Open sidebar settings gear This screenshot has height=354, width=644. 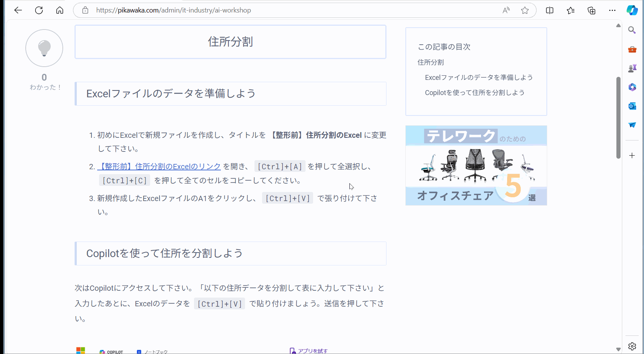pos(632,346)
